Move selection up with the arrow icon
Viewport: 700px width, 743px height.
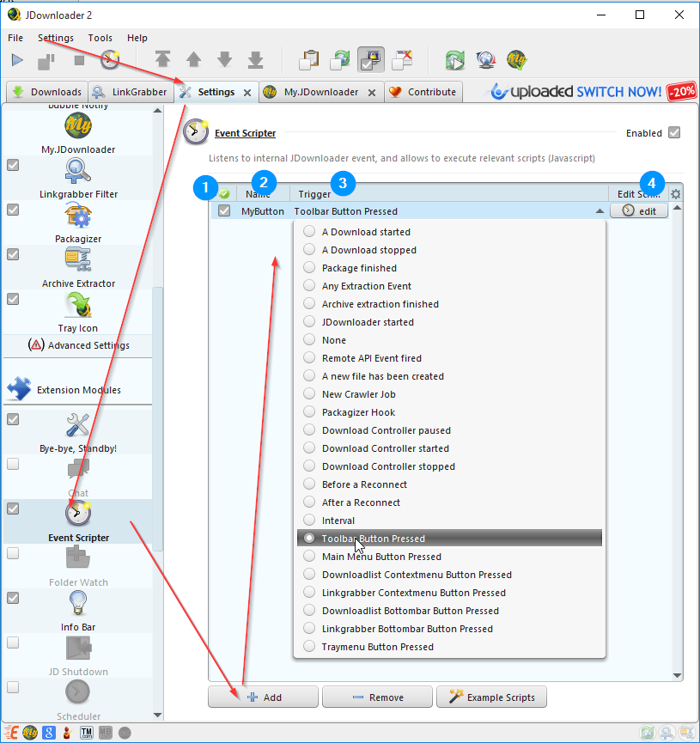point(193,60)
